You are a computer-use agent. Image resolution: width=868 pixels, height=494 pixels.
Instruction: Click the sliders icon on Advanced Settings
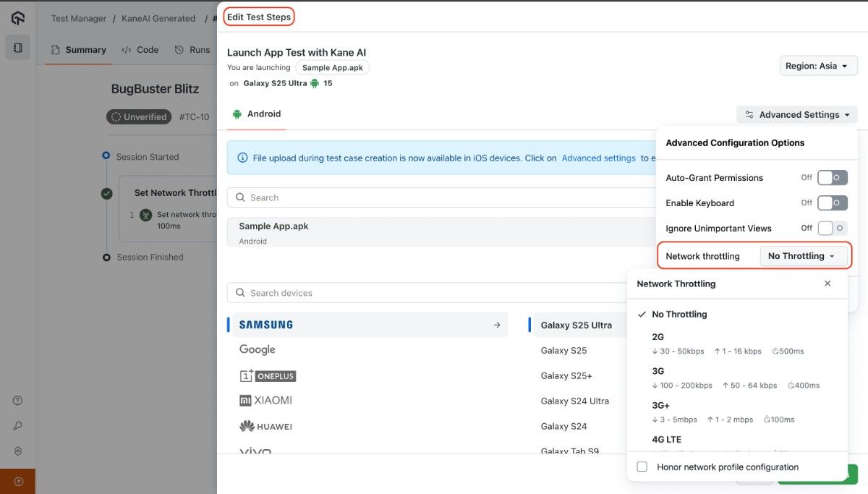(749, 114)
